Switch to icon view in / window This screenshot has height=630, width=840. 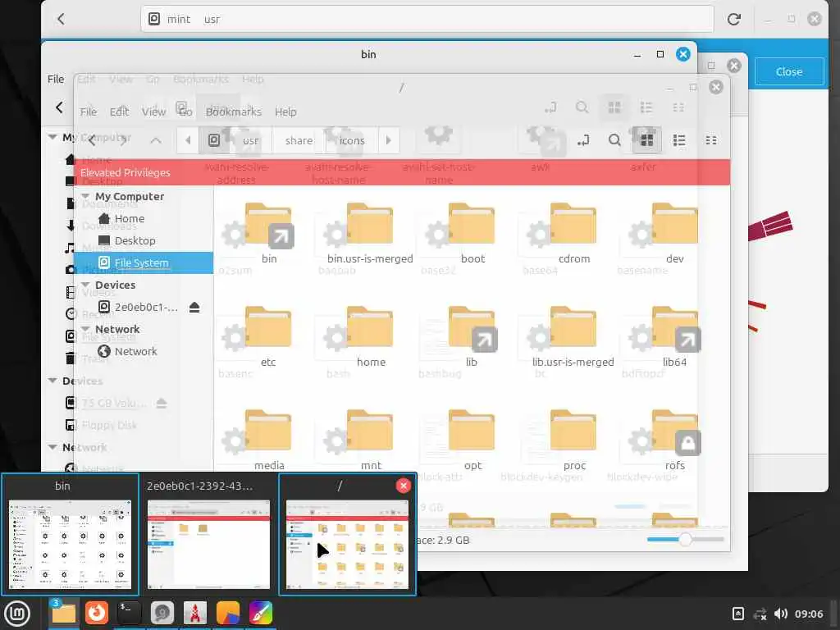point(646,140)
